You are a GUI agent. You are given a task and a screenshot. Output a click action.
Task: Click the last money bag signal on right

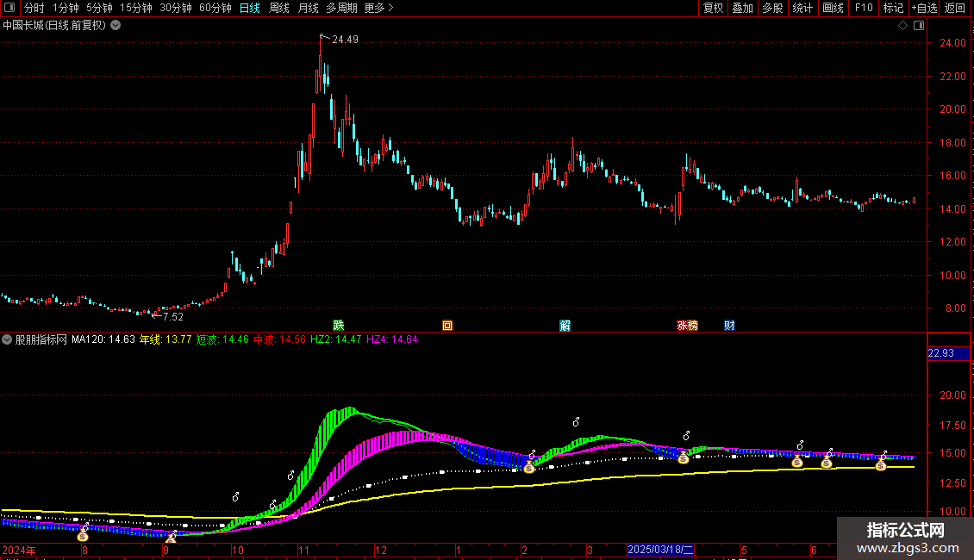pos(881,464)
